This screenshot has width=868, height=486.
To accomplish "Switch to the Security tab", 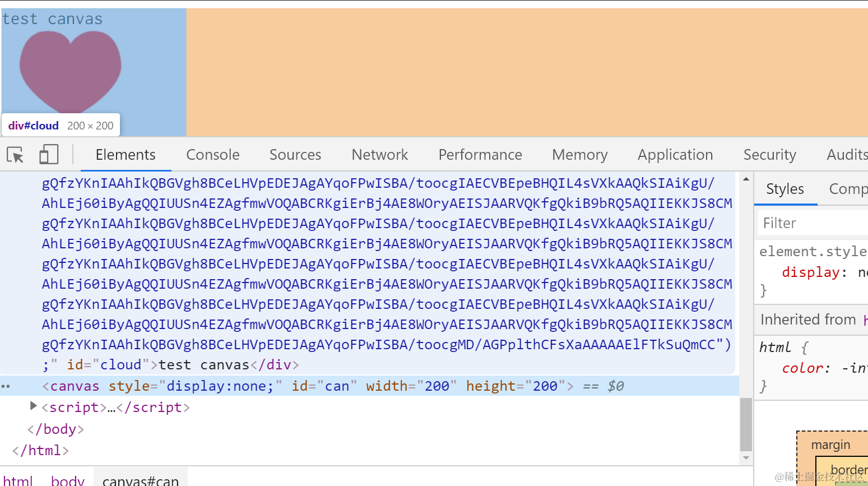I will pyautogui.click(x=770, y=155).
